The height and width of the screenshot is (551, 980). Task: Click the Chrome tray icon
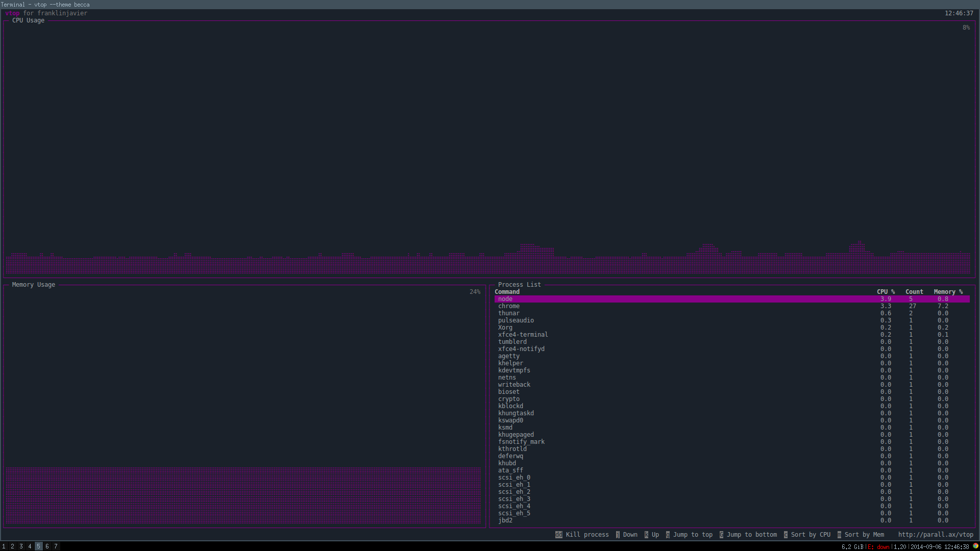pos(975,546)
